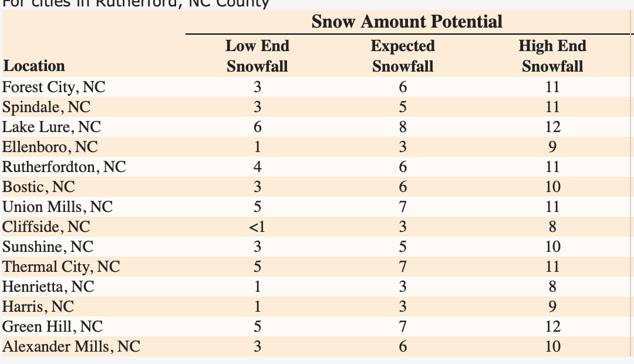This screenshot has width=634, height=364.
Task: Select the Spindale, NC row label
Action: [46, 107]
